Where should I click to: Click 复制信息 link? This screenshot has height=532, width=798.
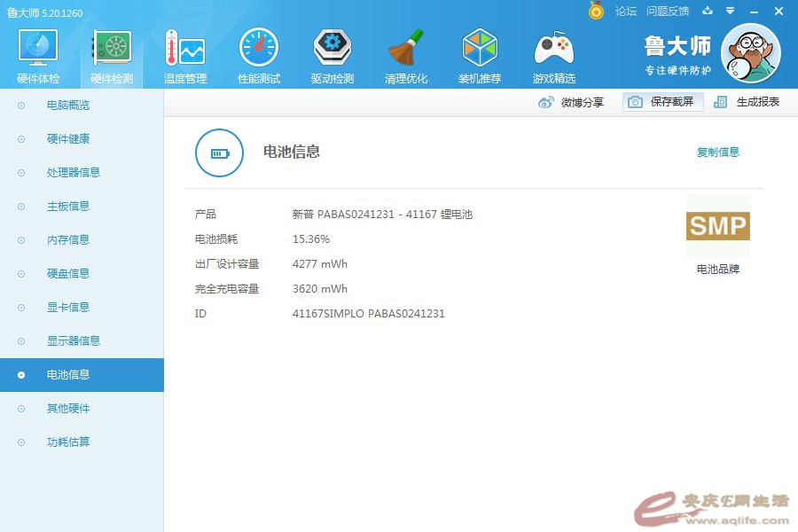coord(717,153)
